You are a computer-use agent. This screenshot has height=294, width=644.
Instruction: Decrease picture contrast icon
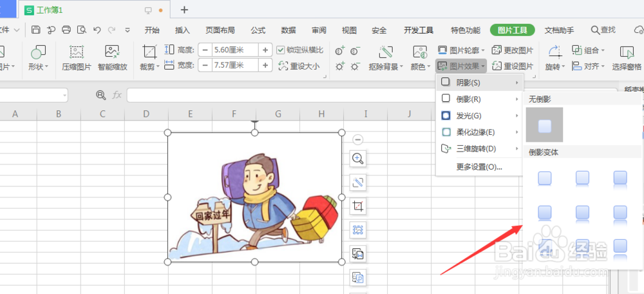(355, 51)
